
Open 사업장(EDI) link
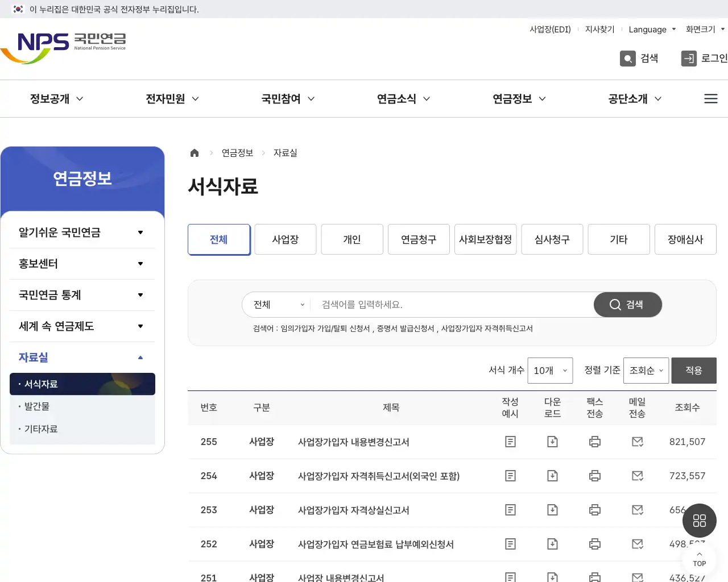tap(550, 30)
